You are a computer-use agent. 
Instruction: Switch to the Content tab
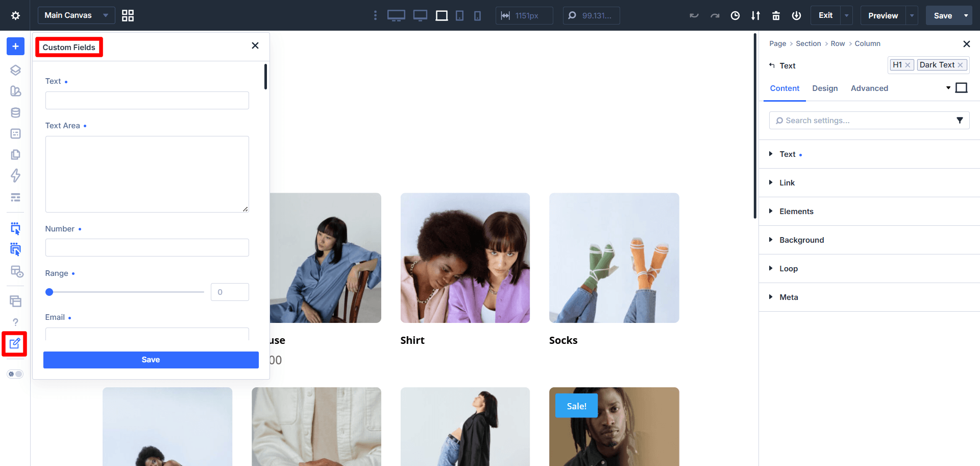785,88
